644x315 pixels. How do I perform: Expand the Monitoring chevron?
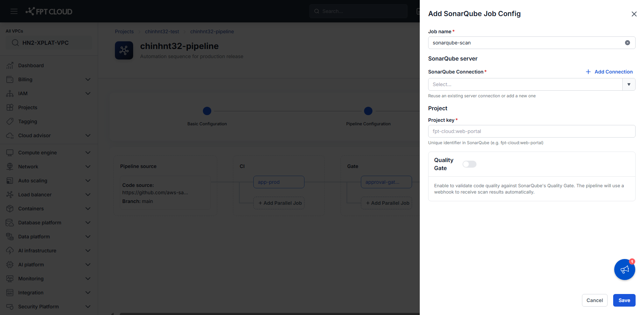88,279
